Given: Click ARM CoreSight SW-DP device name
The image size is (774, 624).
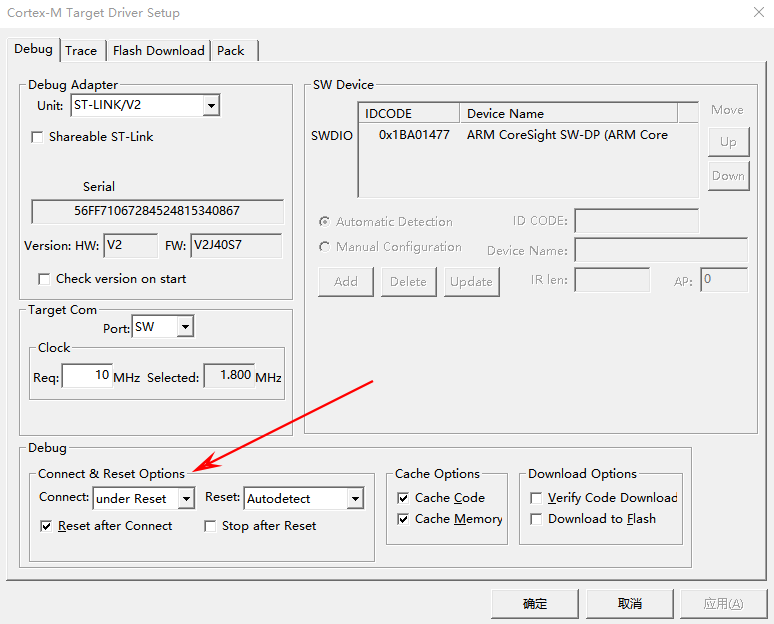Looking at the screenshot, I should pyautogui.click(x=567, y=135).
